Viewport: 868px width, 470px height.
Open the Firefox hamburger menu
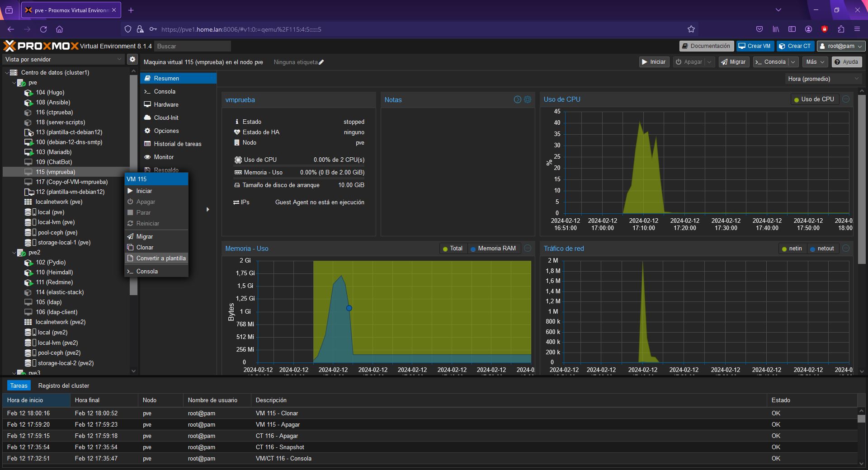[857, 29]
